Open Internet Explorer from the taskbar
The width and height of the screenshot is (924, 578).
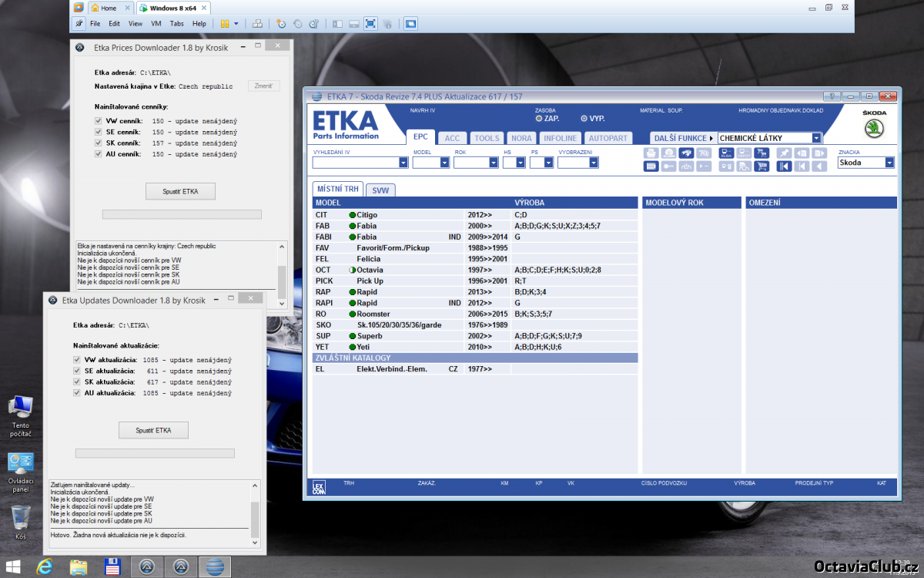44,567
